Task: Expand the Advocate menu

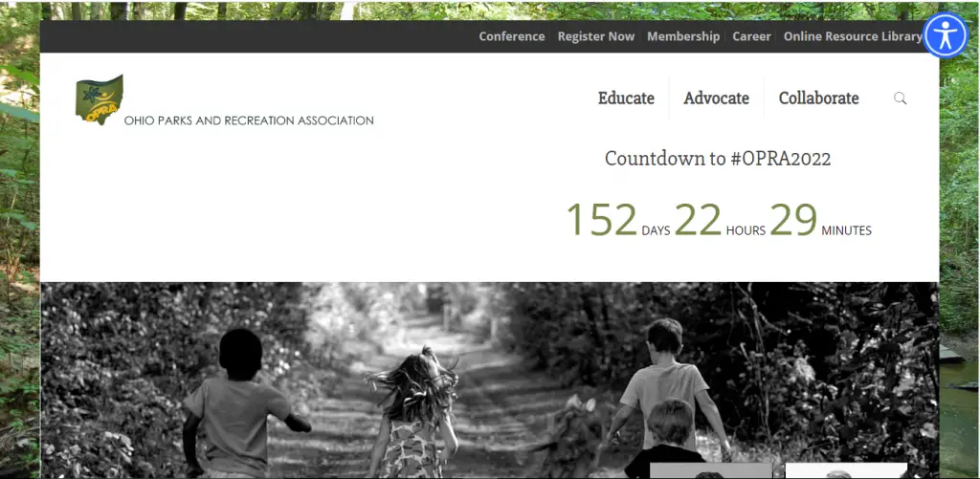Action: click(716, 98)
